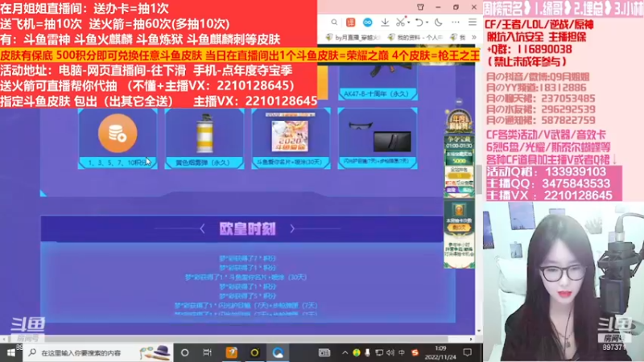Click the horizontal scrollbar left arrow
Screen dimensions: 644x362
4,339
